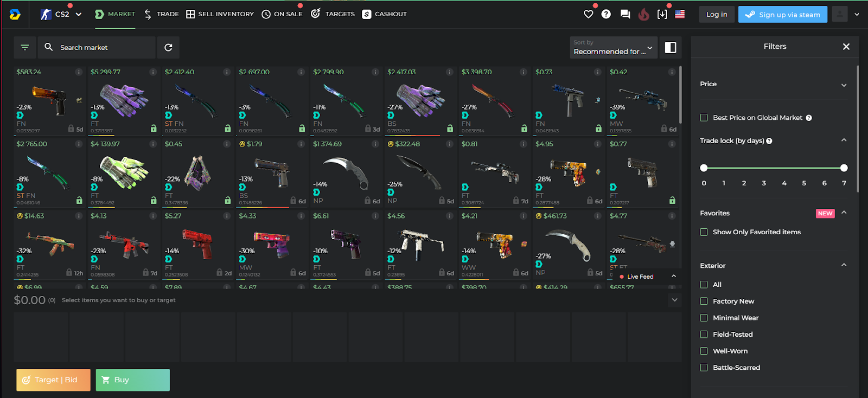Check the Factory New exterior

(704, 301)
